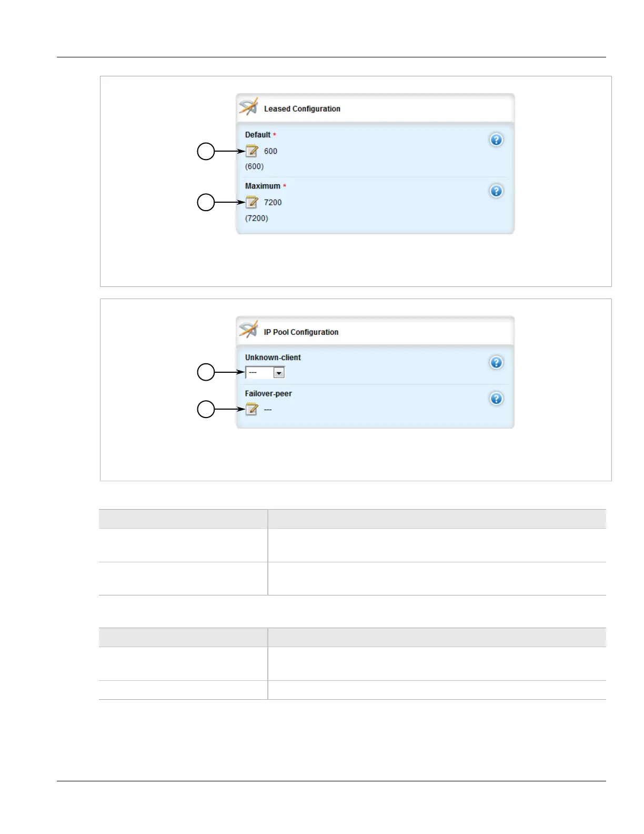Click the Unknown-client field label
This screenshot has width=644, height=834.
[x=273, y=358]
